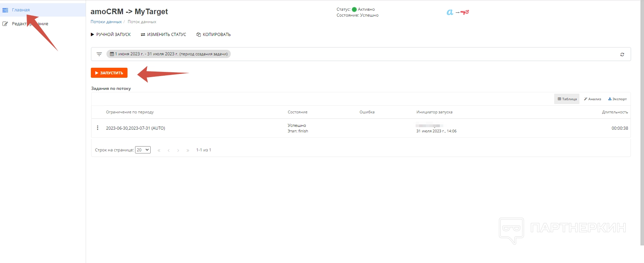Sort by Инициатор запуска column header
The height and width of the screenshot is (263, 644).
[x=434, y=112]
